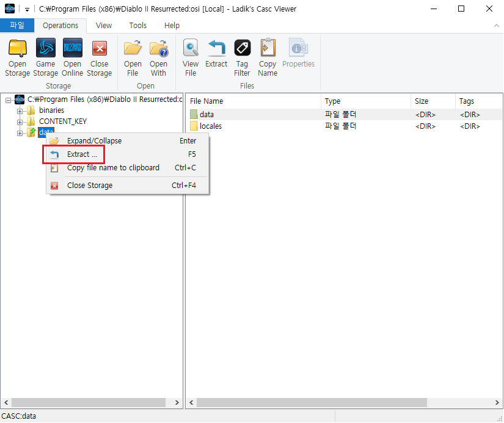Image resolution: width=504 pixels, height=423 pixels.
Task: Click file list right scroll arrow
Action: (x=497, y=402)
